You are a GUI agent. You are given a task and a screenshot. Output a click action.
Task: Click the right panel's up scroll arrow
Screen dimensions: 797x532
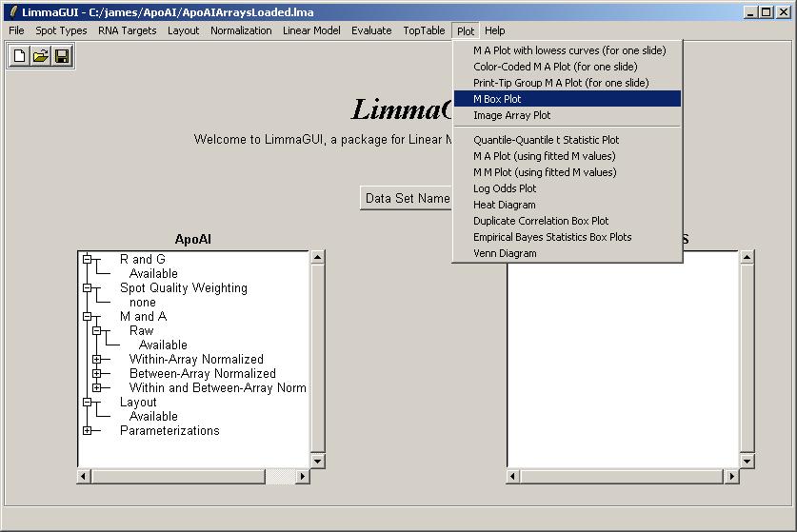(x=747, y=257)
